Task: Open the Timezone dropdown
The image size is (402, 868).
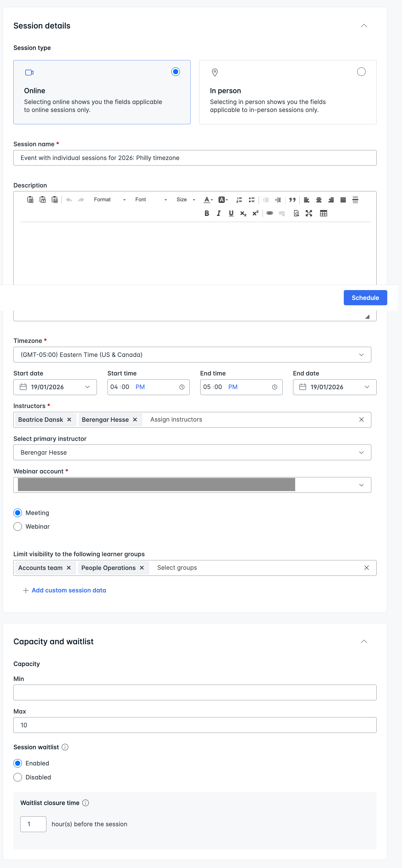Action: coord(192,355)
